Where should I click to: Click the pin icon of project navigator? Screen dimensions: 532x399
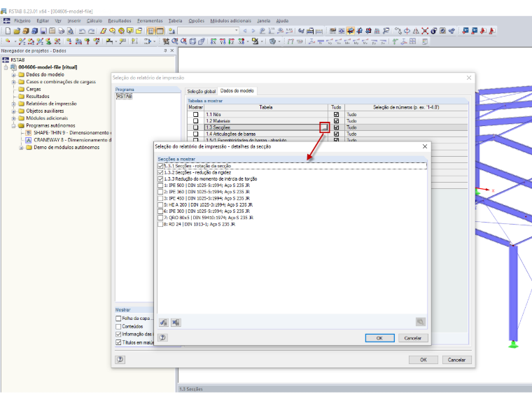(165, 50)
